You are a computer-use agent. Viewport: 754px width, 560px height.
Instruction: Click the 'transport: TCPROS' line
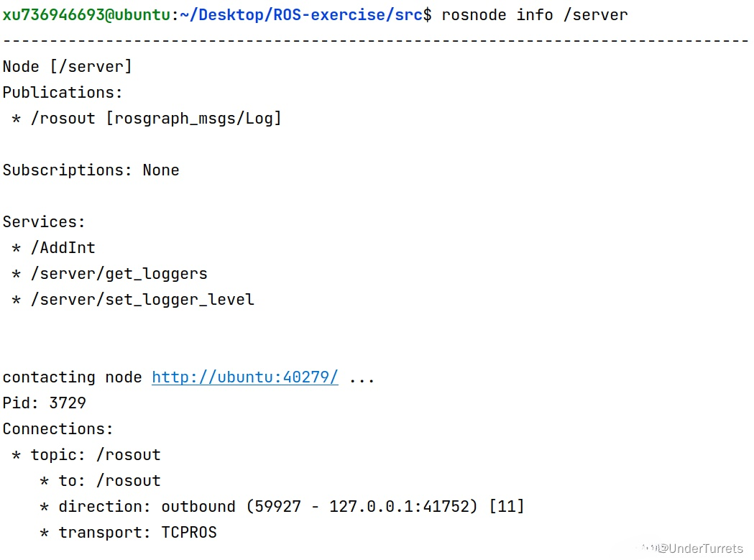pos(137,533)
